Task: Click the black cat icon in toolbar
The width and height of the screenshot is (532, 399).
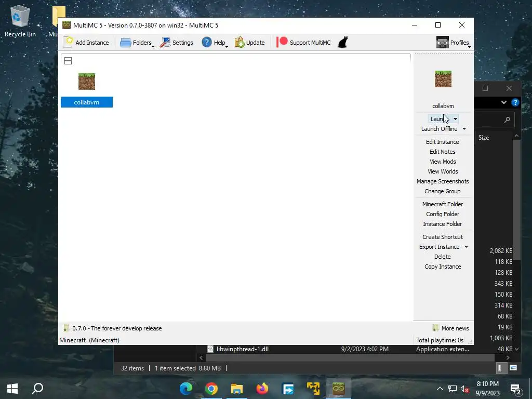Action: pyautogui.click(x=343, y=43)
